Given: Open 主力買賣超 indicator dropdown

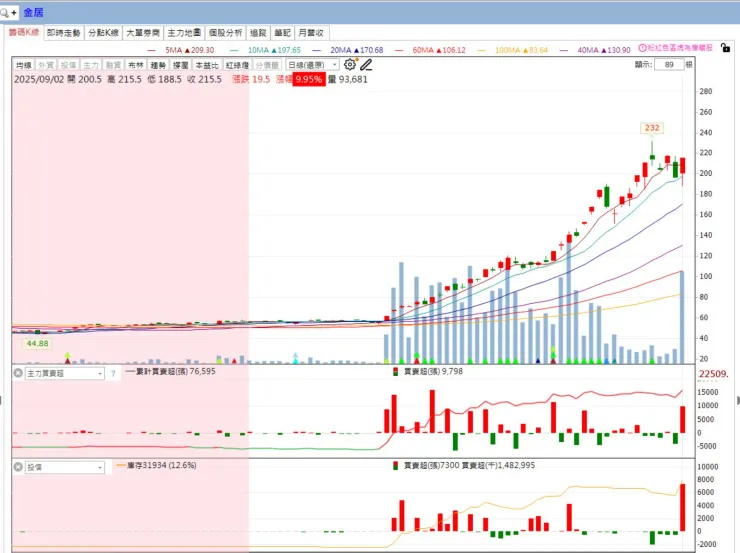Looking at the screenshot, I should (x=65, y=373).
